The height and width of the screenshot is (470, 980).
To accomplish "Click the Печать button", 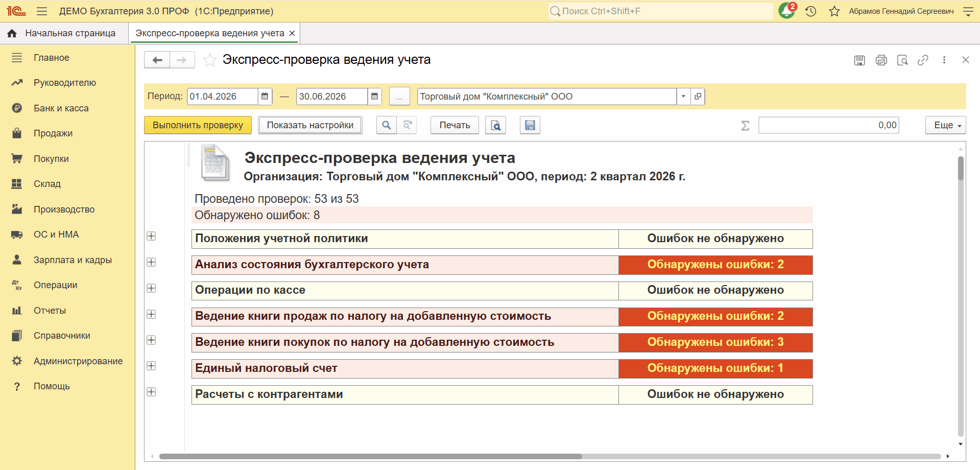I will pyautogui.click(x=455, y=125).
